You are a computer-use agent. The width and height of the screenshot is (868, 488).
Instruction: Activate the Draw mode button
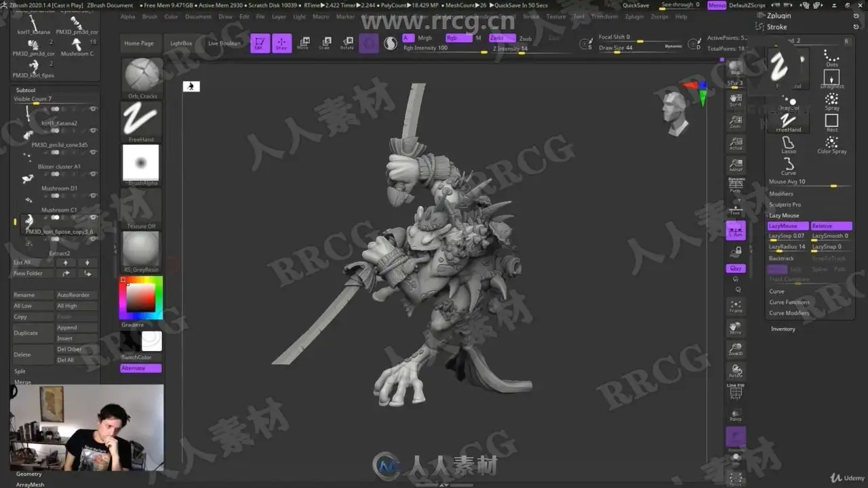tap(281, 43)
